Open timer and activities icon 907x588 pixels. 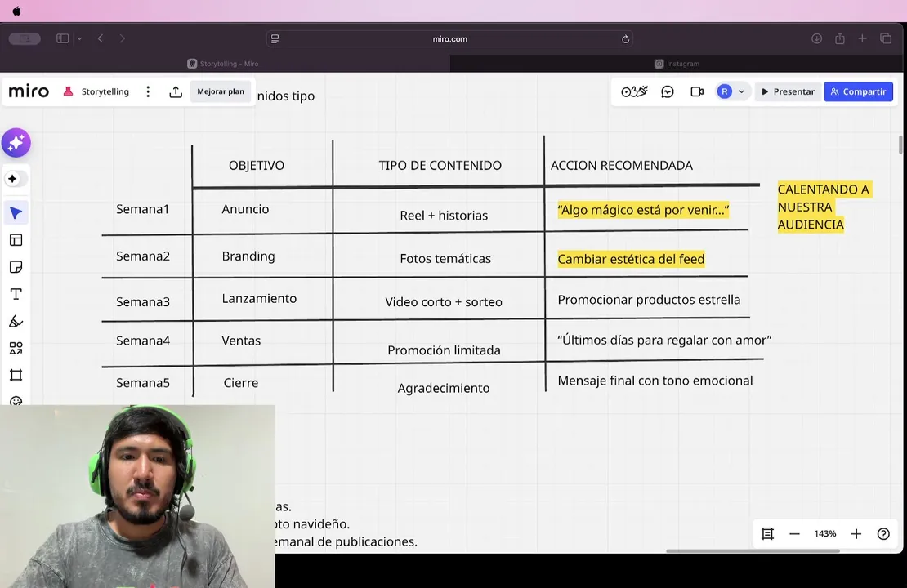634,91
